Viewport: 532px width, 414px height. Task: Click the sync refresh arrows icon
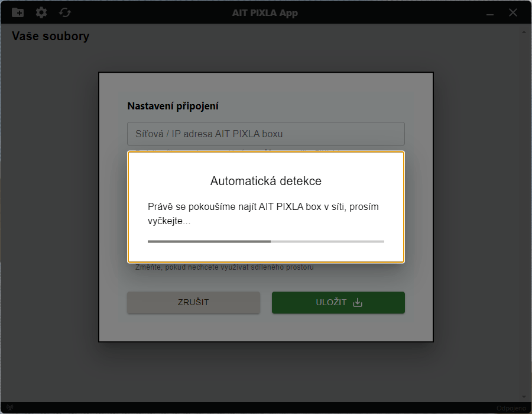click(x=64, y=12)
